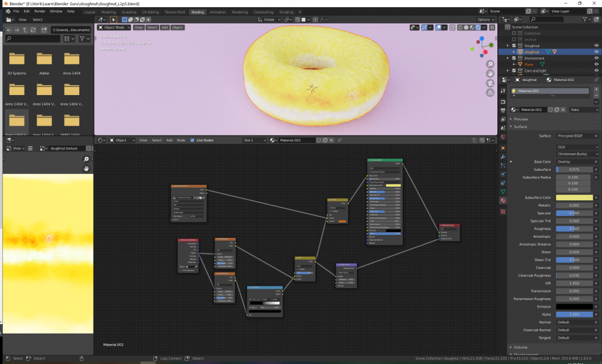Click the add material slot plus button
The height and width of the screenshot is (364, 602).
[x=596, y=89]
